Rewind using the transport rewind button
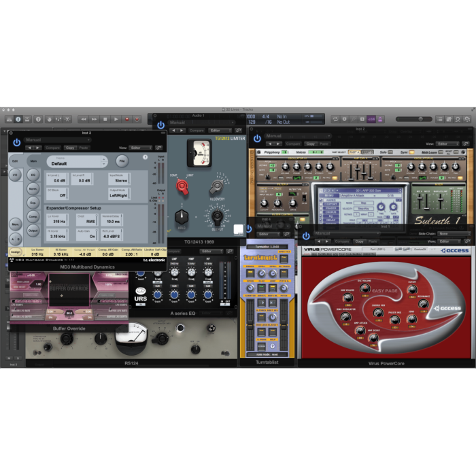The width and height of the screenshot is (476, 476). pos(83,119)
